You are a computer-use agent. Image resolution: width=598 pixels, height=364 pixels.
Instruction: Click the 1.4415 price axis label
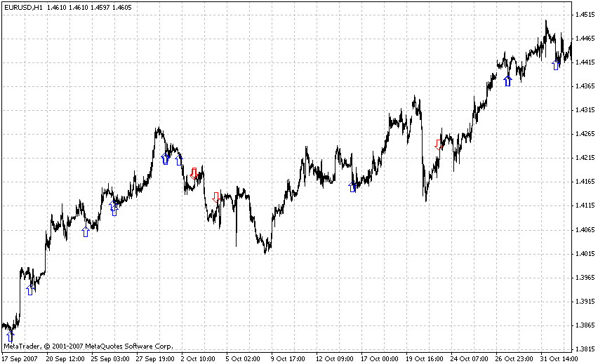click(585, 62)
